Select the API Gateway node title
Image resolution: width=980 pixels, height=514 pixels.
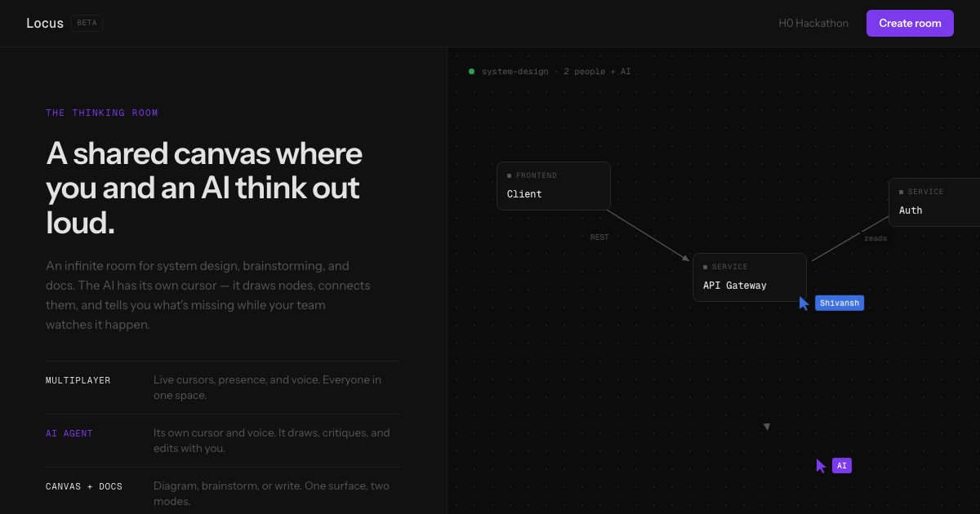pos(735,286)
